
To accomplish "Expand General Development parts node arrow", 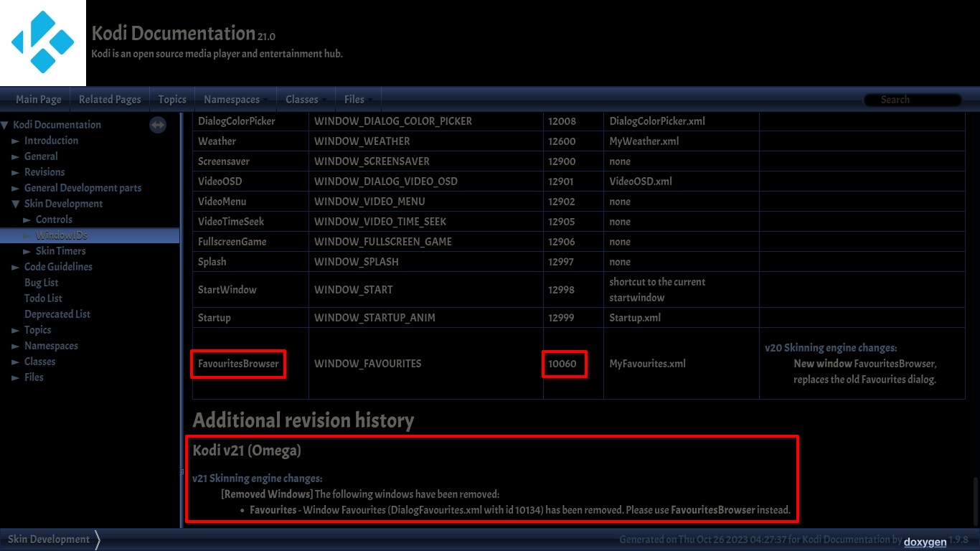I will (16, 188).
